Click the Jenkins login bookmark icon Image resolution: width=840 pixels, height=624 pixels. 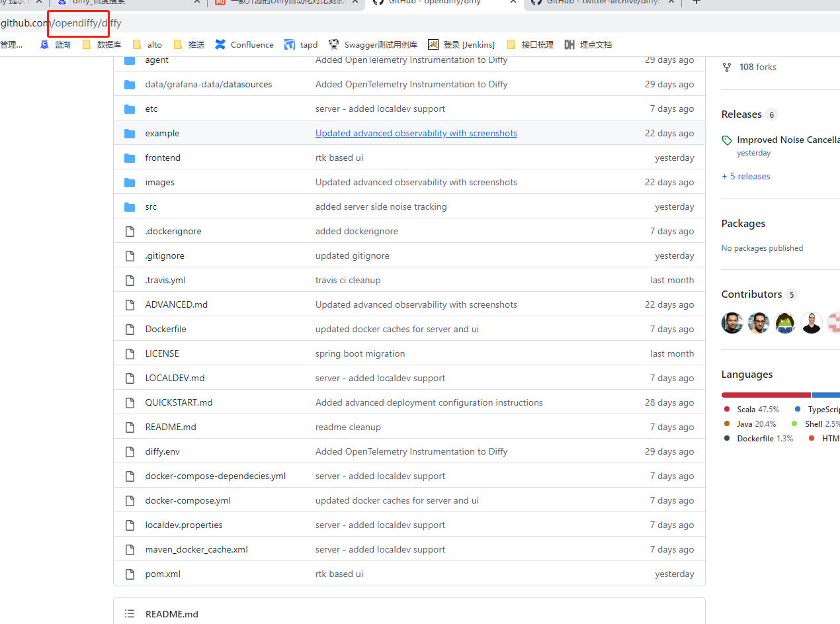tap(433, 44)
